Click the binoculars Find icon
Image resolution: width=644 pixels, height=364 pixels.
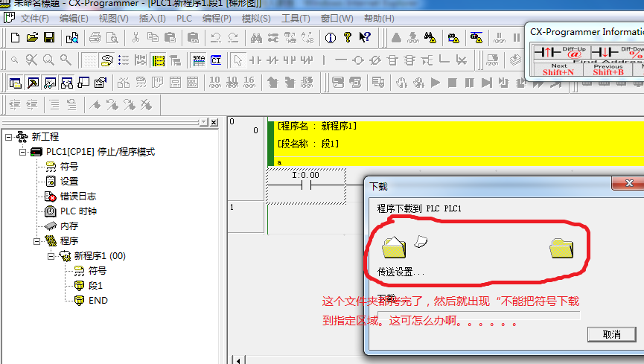(x=255, y=37)
